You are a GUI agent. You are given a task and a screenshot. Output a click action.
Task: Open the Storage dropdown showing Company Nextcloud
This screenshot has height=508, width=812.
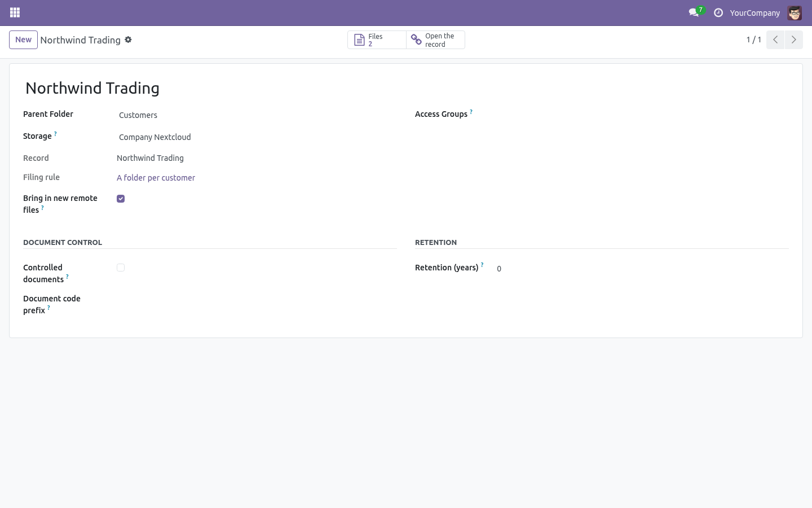(x=257, y=137)
